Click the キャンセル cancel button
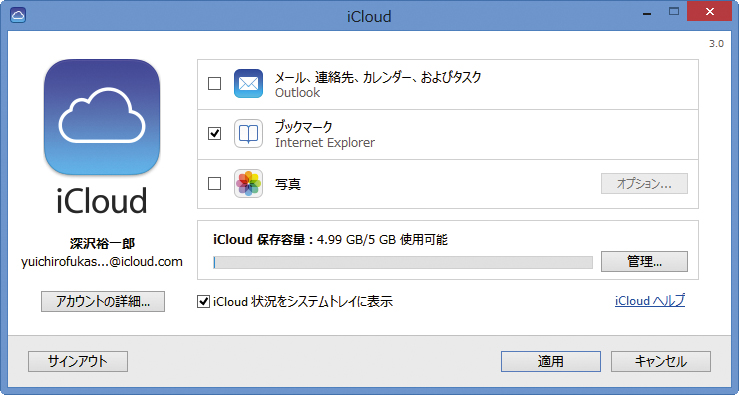This screenshot has width=739, height=395. coord(661,362)
